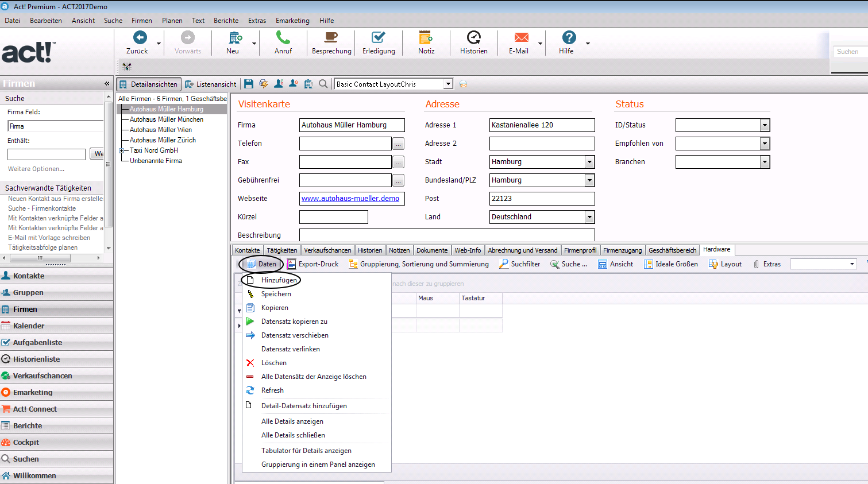Click the Extras paperclip toolbar item

(766, 264)
